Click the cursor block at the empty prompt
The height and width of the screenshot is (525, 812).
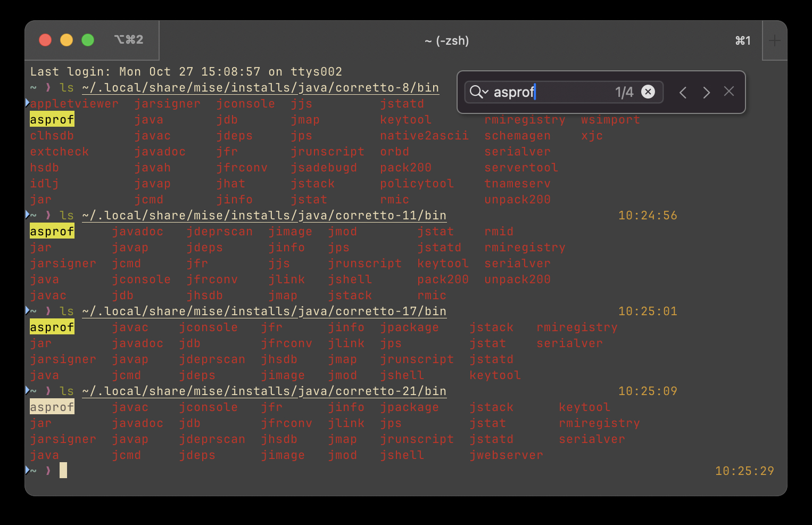pyautogui.click(x=63, y=470)
